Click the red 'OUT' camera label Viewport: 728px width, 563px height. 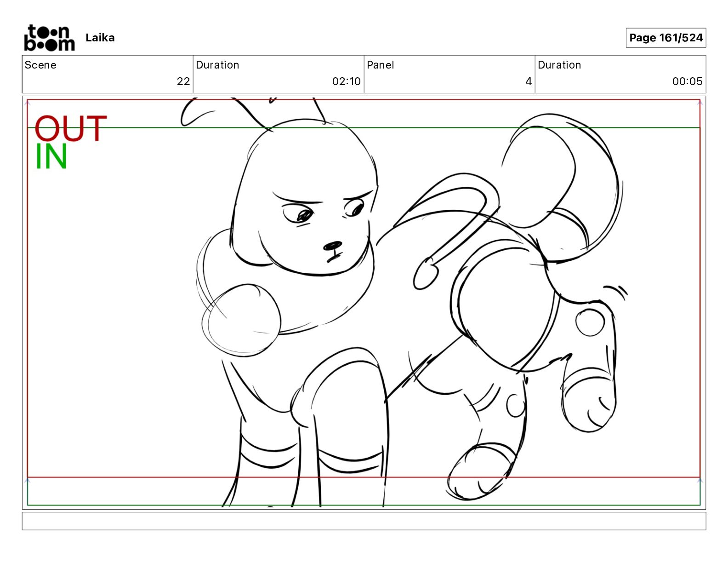[x=71, y=129]
